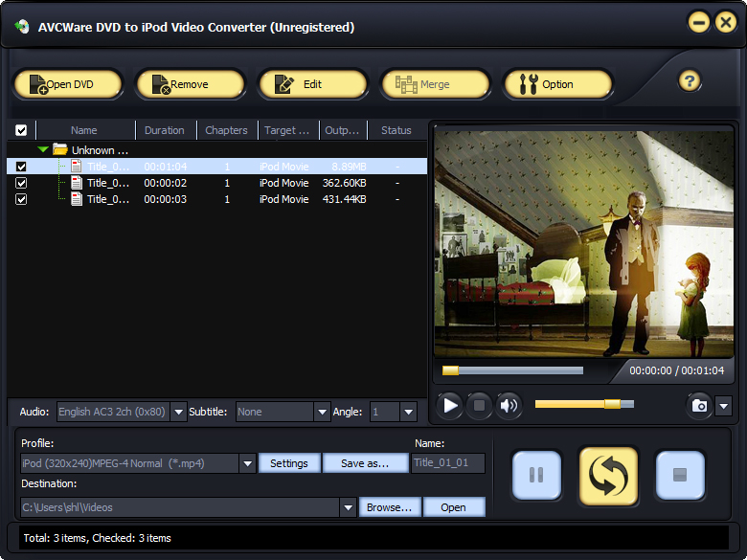Viewport: 747px width, 560px height.
Task: Select the 431.44KB title row
Action: click(216, 198)
